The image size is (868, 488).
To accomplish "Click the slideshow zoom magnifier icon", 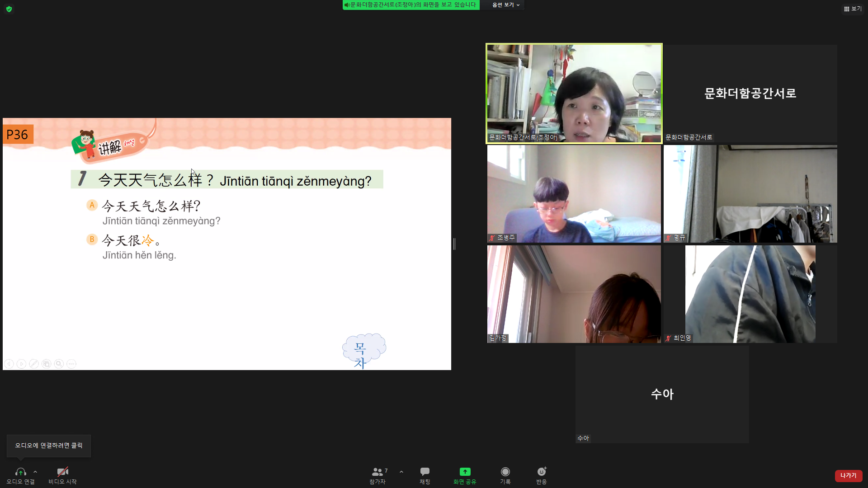I will [59, 364].
